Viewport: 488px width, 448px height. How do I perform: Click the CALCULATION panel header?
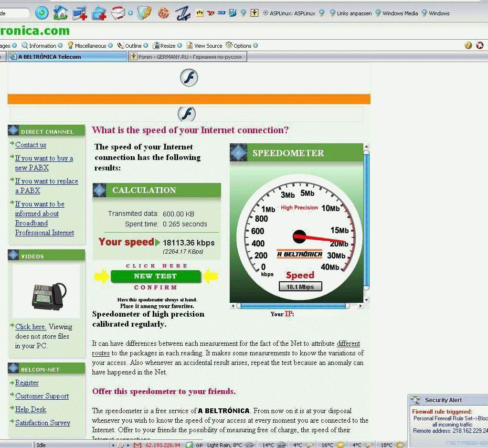(157, 190)
